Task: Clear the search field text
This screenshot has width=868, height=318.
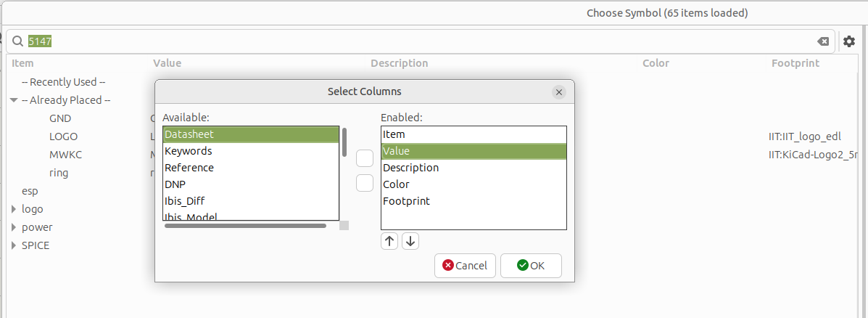Action: click(x=823, y=41)
